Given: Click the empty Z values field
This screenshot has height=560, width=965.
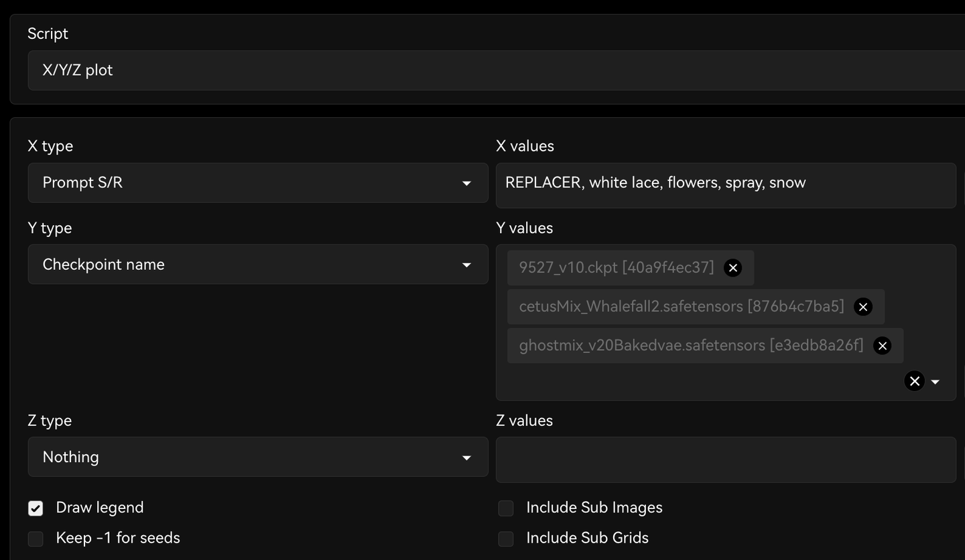Looking at the screenshot, I should pos(726,460).
